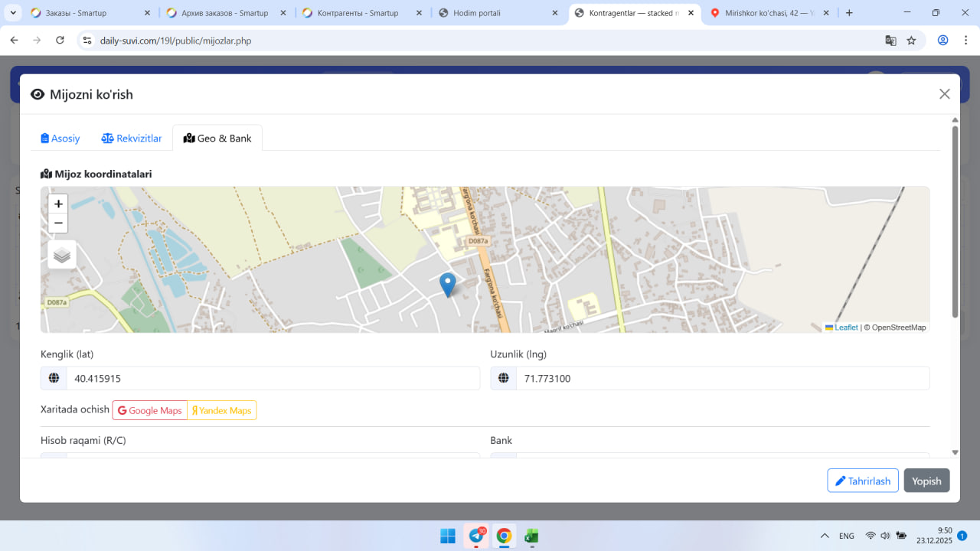The height and width of the screenshot is (551, 980).
Task: Switch to the Asosiy tab
Action: 60,139
